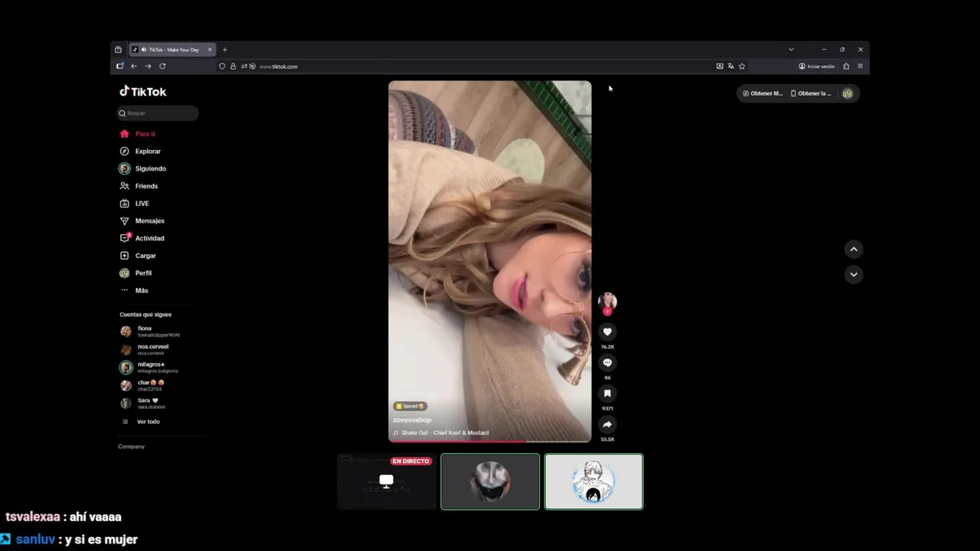Viewport: 980px width, 551px height.
Task: Click the translate page icon
Action: pyautogui.click(x=730, y=67)
